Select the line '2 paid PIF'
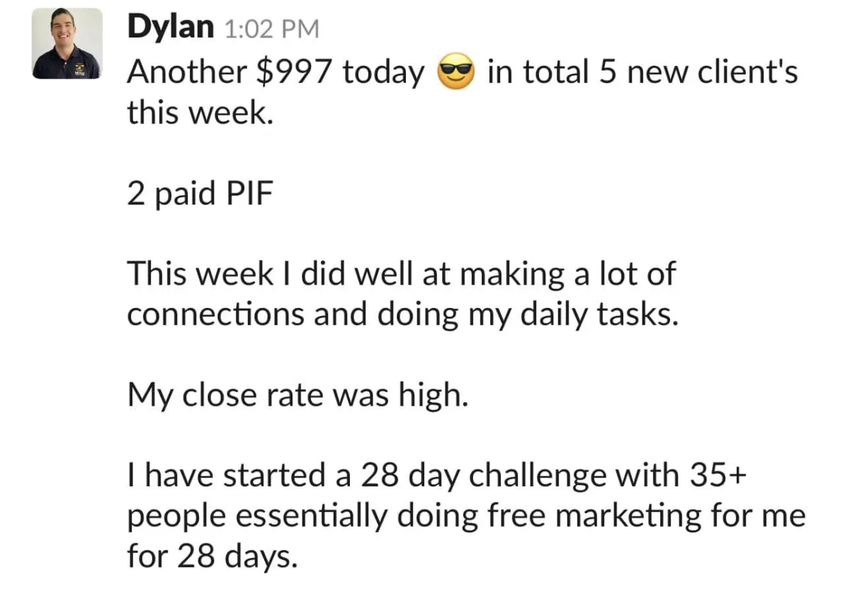Viewport: 850px width, 616px height. click(x=200, y=194)
